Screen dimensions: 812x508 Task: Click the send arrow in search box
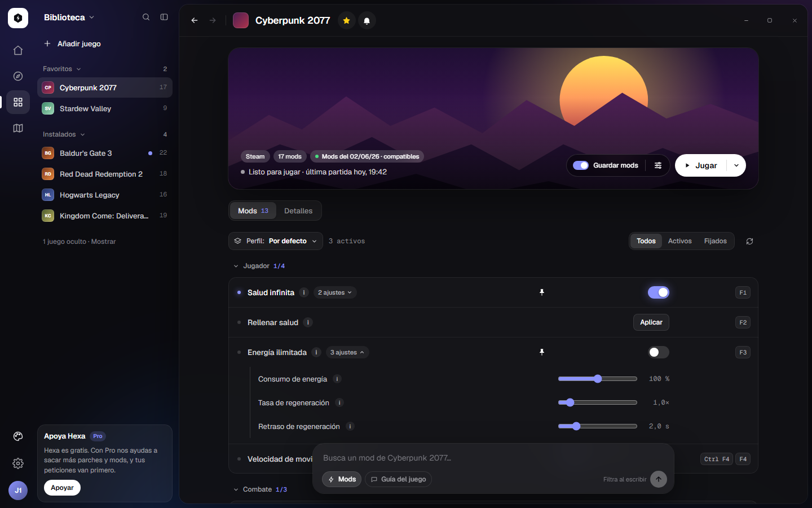pyautogui.click(x=659, y=479)
